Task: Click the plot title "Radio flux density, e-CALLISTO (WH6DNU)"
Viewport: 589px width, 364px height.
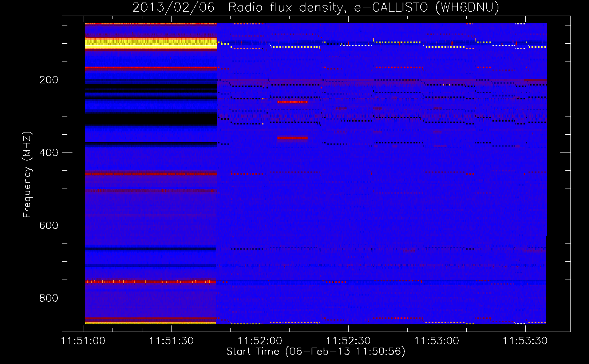Action: [x=364, y=7]
